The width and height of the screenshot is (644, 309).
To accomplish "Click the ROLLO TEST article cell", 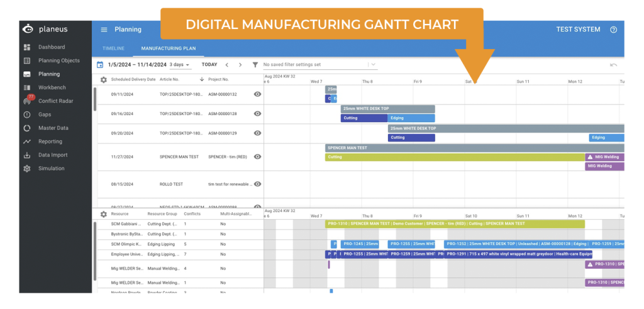I will point(171,184).
